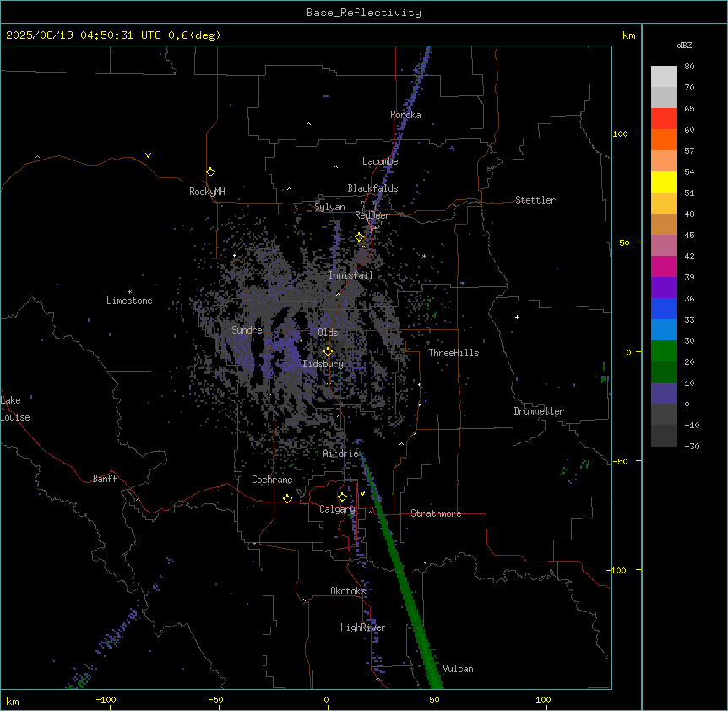
Task: Click the Airdrie city label
Action: tap(341, 453)
